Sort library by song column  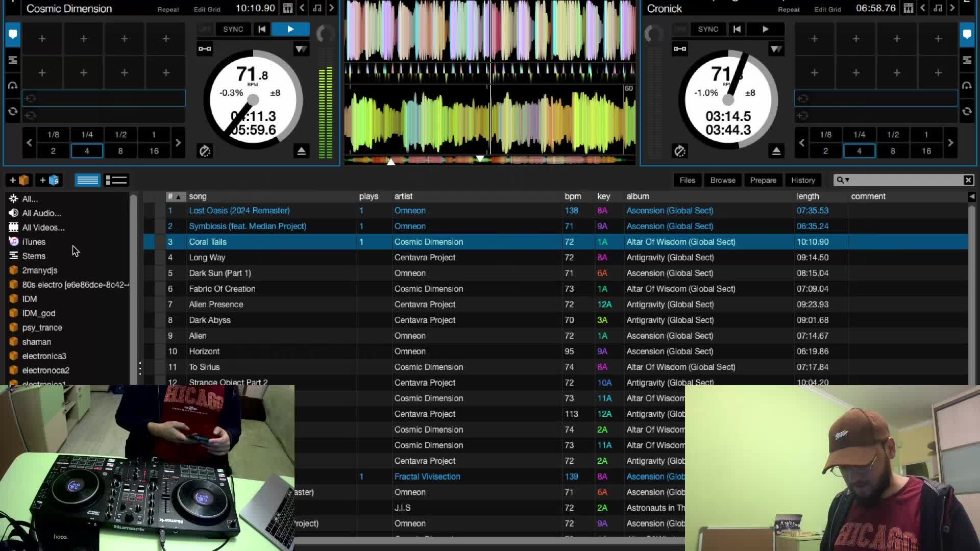[198, 196]
